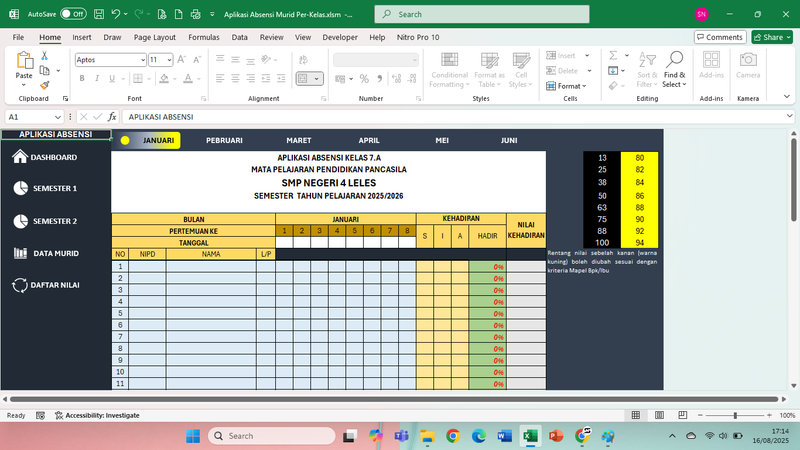Click the Insert Function fx icon
Viewport: 800px width, 450px height.
tap(113, 117)
